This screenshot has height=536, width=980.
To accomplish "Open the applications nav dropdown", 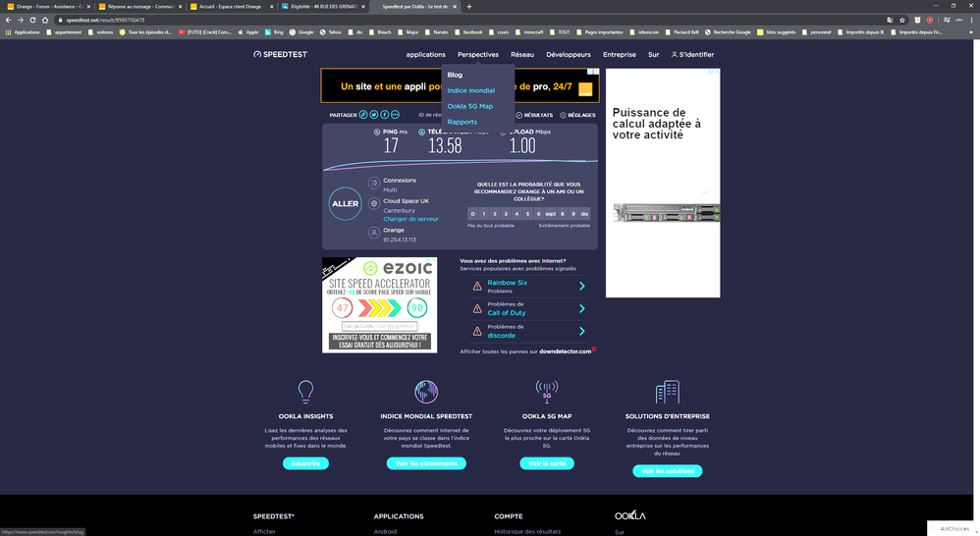I will (425, 54).
